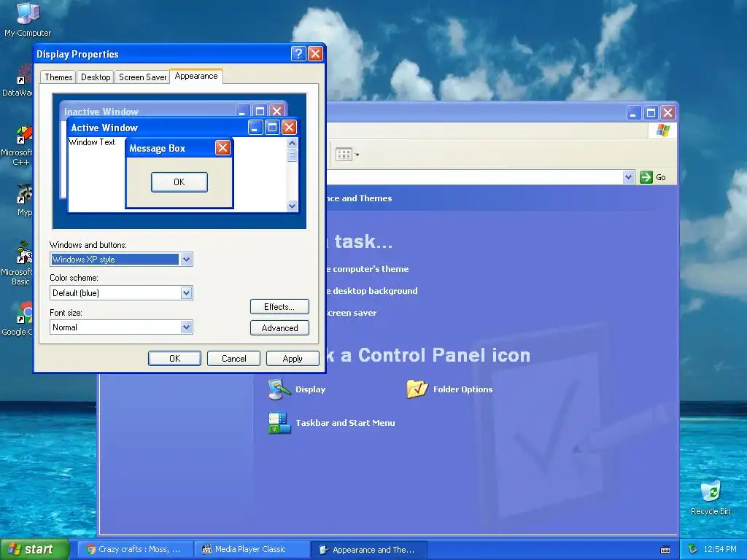Click the Microsoft Basic desktop shortcut

pyautogui.click(x=18, y=263)
